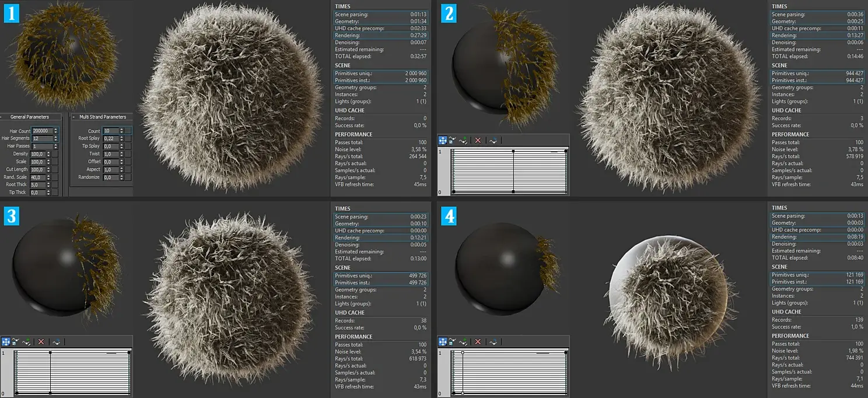Click the Cut Length map button
Screen dimensions: 868x398
click(55, 170)
